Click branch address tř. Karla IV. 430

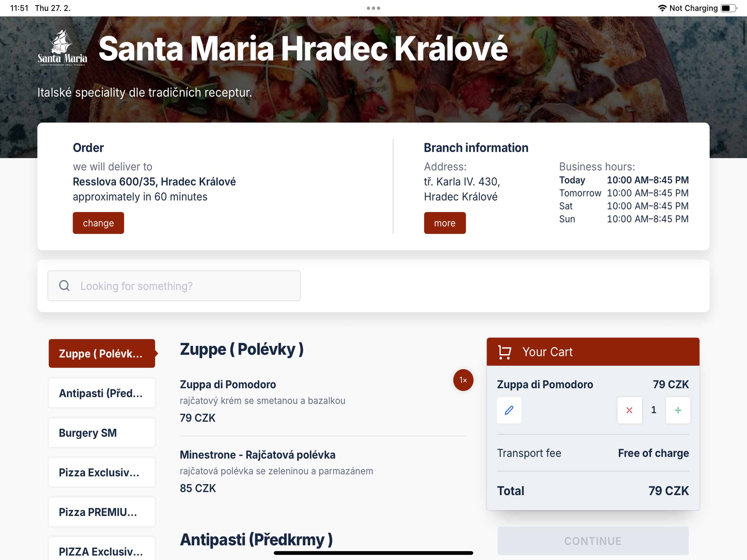(462, 189)
